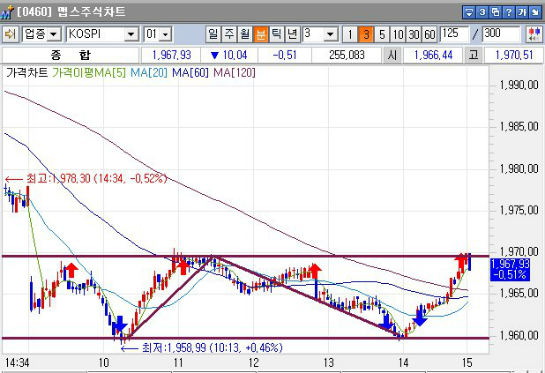The width and height of the screenshot is (545, 373).
Task: Open the 업종 type dropdown
Action: (x=54, y=34)
